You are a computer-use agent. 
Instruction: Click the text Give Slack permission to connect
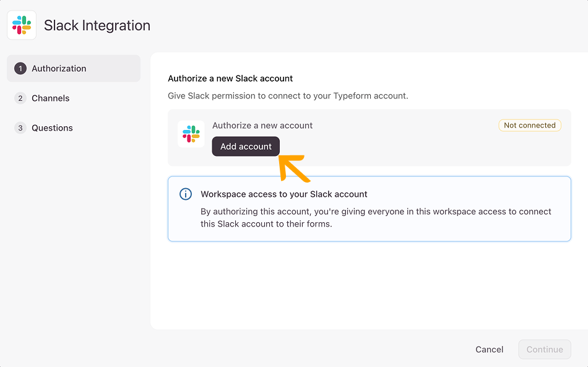pos(288,96)
